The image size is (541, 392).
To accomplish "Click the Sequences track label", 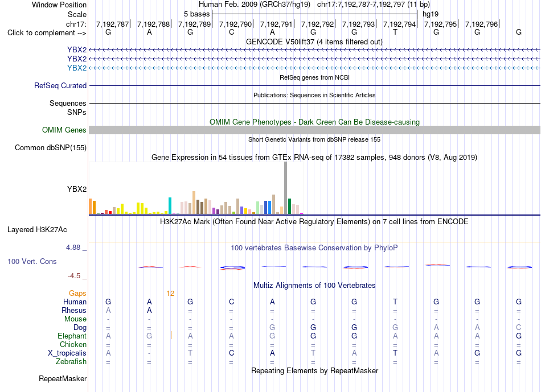I will pyautogui.click(x=68, y=103).
